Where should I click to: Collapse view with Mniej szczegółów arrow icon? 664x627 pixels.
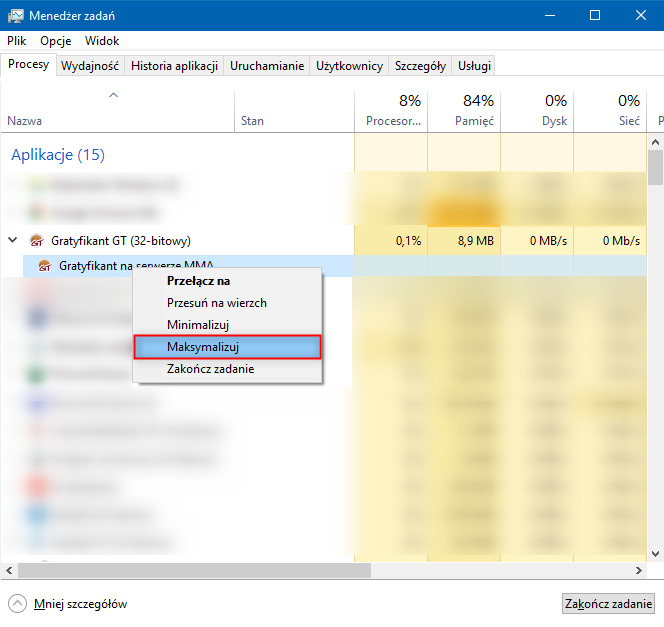tap(17, 604)
